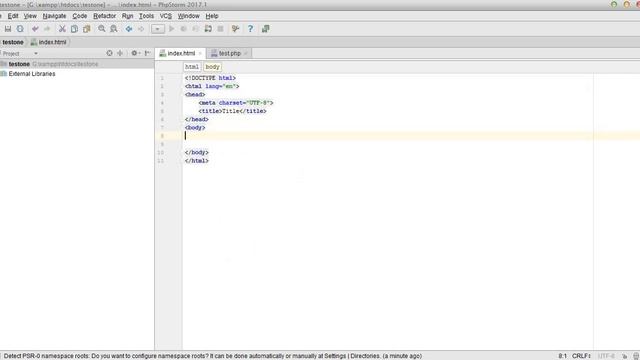Click the Forward navigation arrow
This screenshot has height=360, width=640.
(141, 29)
